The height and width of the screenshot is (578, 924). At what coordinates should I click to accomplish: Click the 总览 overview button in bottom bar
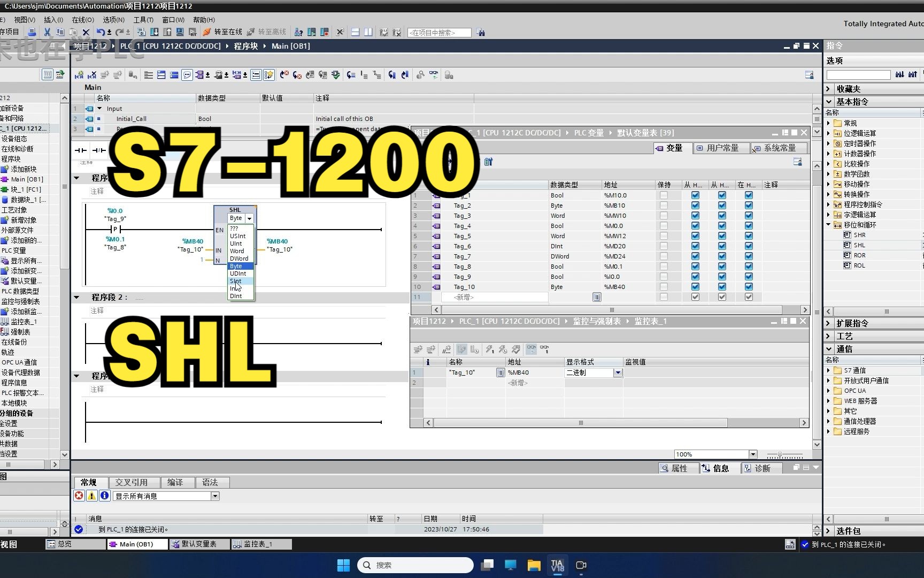click(x=75, y=544)
